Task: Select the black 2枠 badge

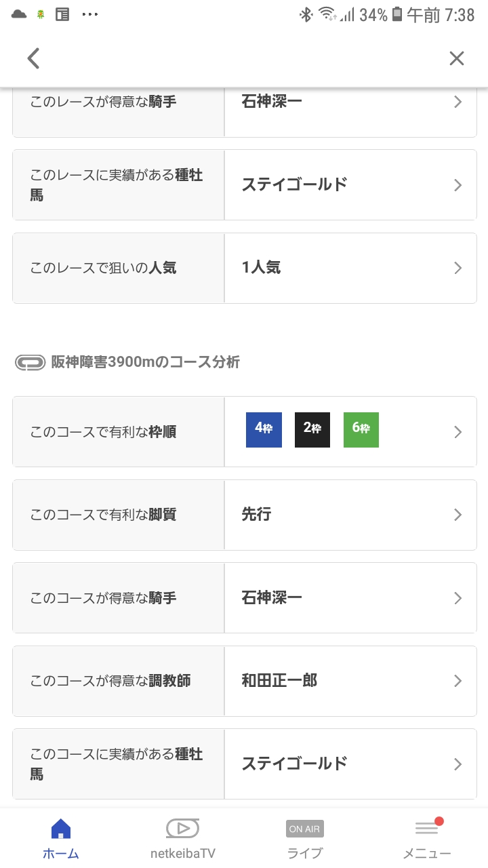Action: [312, 430]
